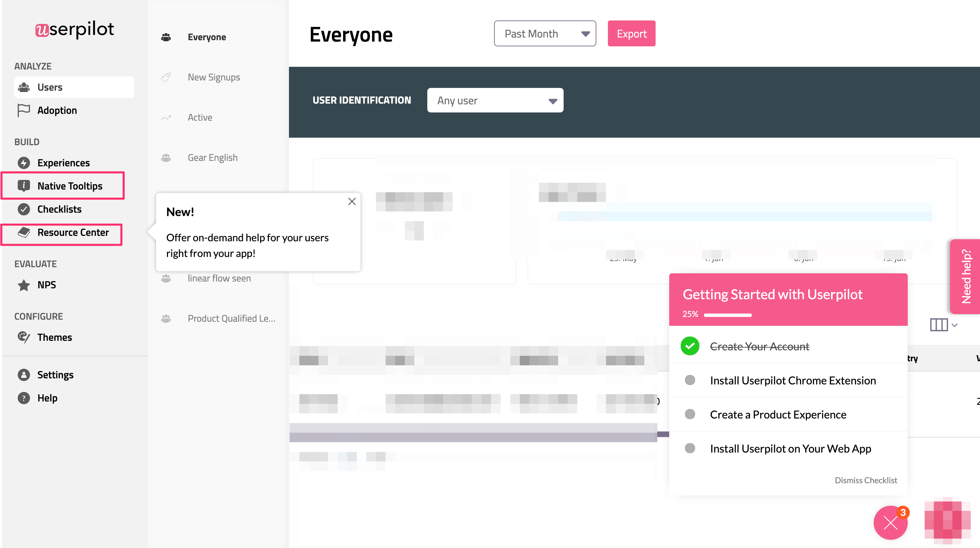Click Dismiss Checklist link

point(866,480)
